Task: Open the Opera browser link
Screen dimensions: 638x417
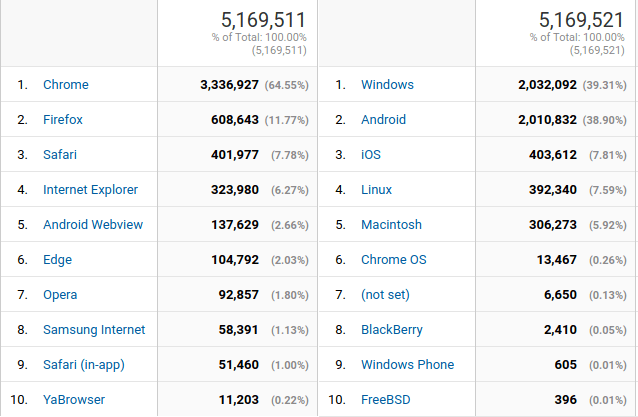Action: pos(60,295)
